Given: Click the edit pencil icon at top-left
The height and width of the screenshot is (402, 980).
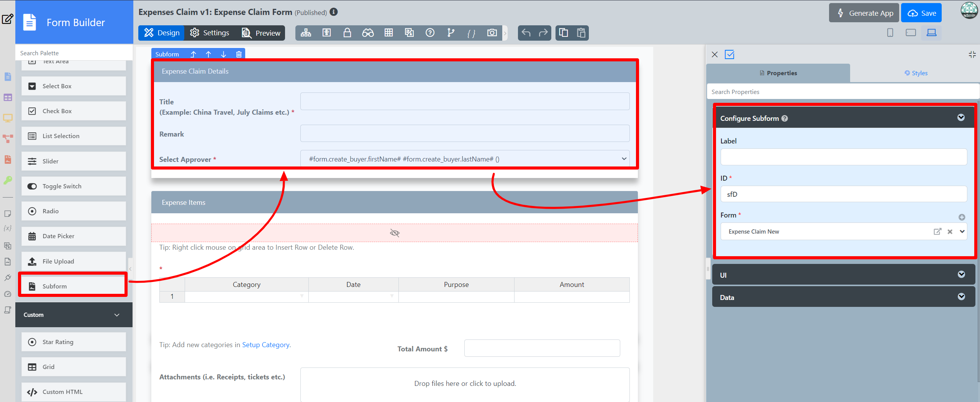Looking at the screenshot, I should coord(8,18).
